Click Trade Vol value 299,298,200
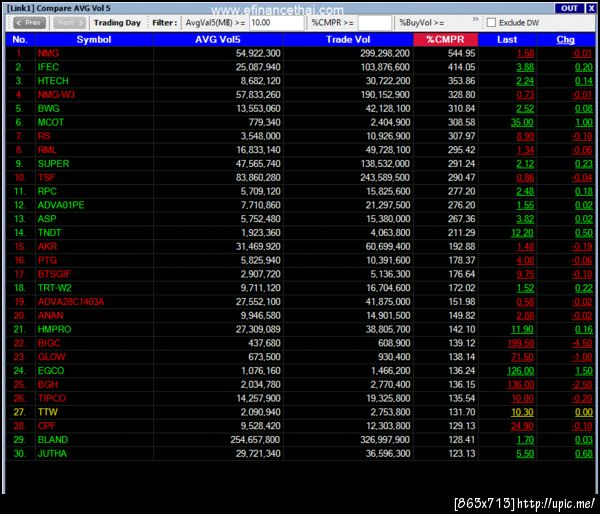 (385, 53)
